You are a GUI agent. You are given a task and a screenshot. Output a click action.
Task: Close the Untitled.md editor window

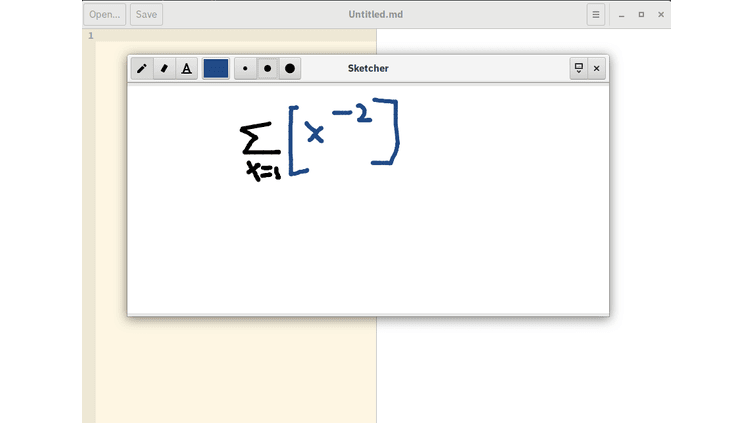(661, 15)
